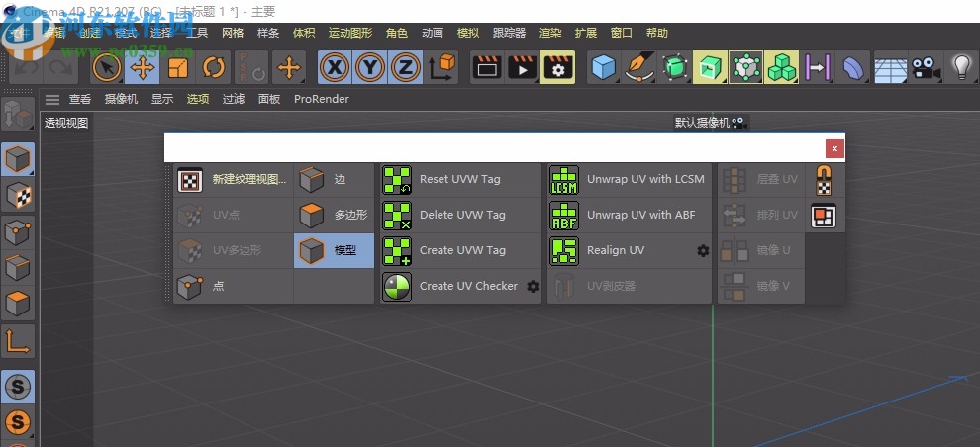Screen dimensions: 980x447
Task: Open Realign UV settings gear
Action: tap(703, 251)
